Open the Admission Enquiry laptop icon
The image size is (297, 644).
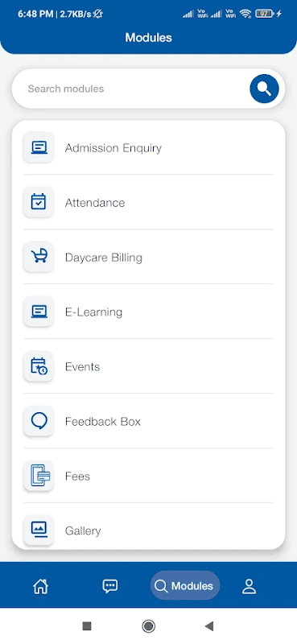click(39, 147)
